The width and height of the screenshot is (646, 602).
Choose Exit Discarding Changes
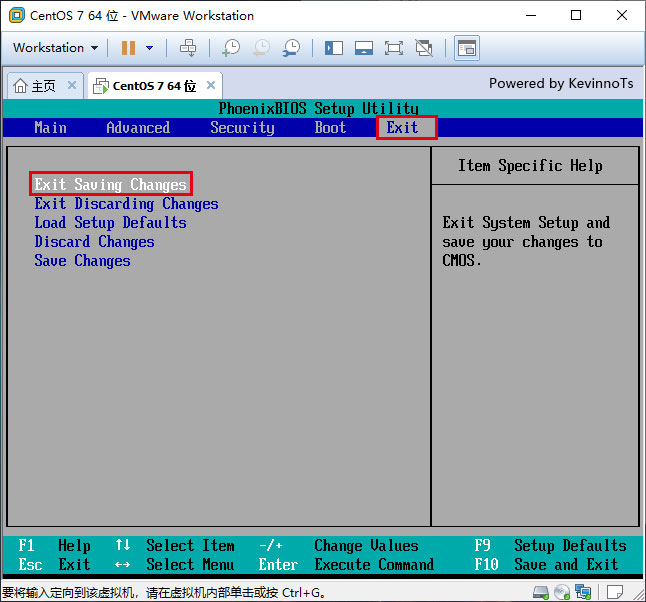pyautogui.click(x=126, y=204)
